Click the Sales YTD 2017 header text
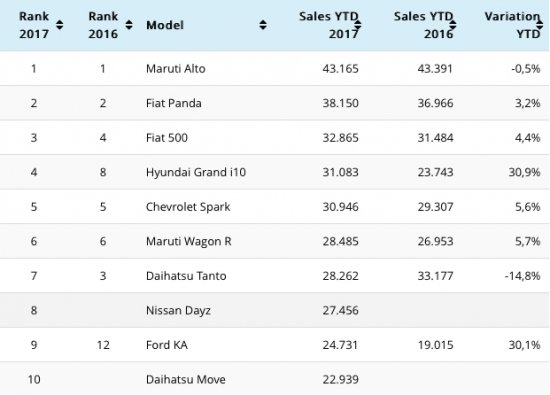The width and height of the screenshot is (550, 395). pyautogui.click(x=329, y=25)
